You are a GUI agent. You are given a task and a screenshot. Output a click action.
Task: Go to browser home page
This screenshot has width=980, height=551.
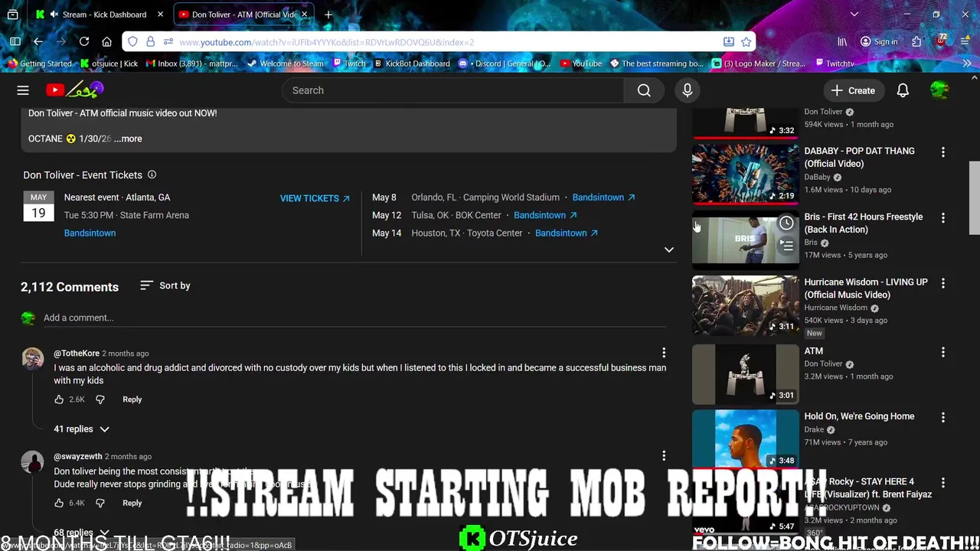click(107, 42)
